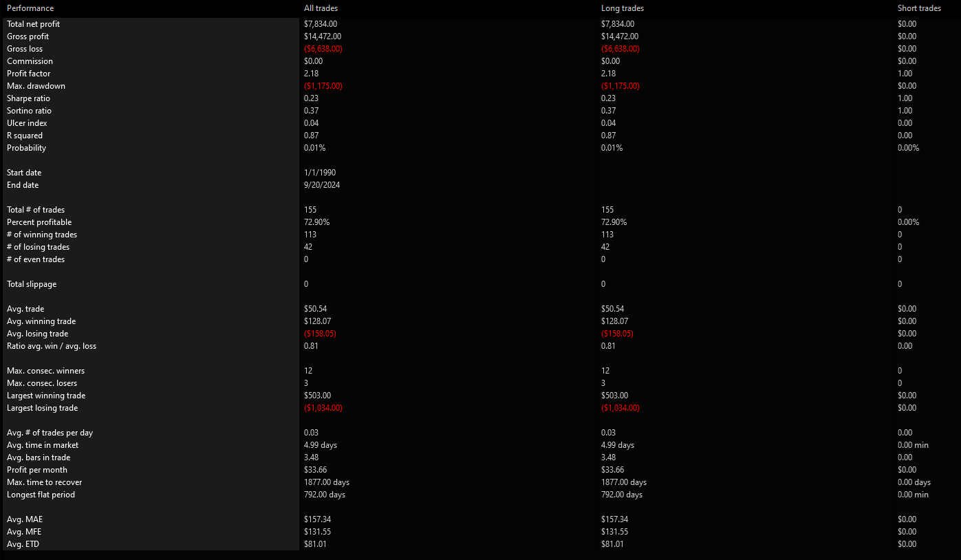The width and height of the screenshot is (961, 560).
Task: Select the Probability row label
Action: 26,148
